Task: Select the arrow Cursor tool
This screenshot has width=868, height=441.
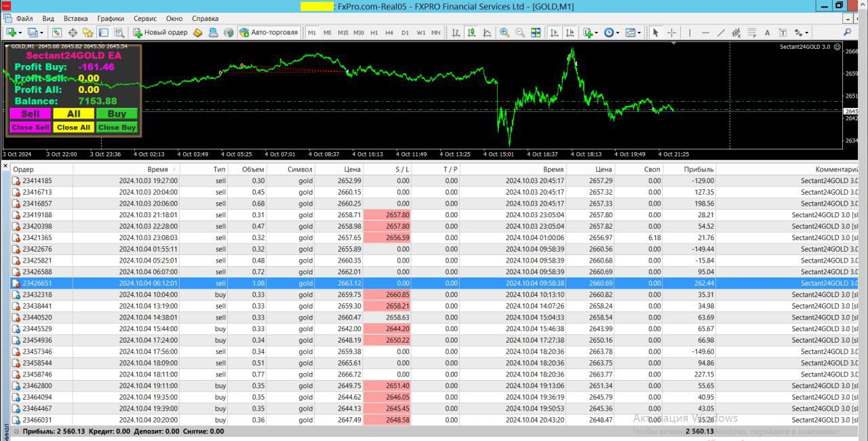Action: (656, 33)
